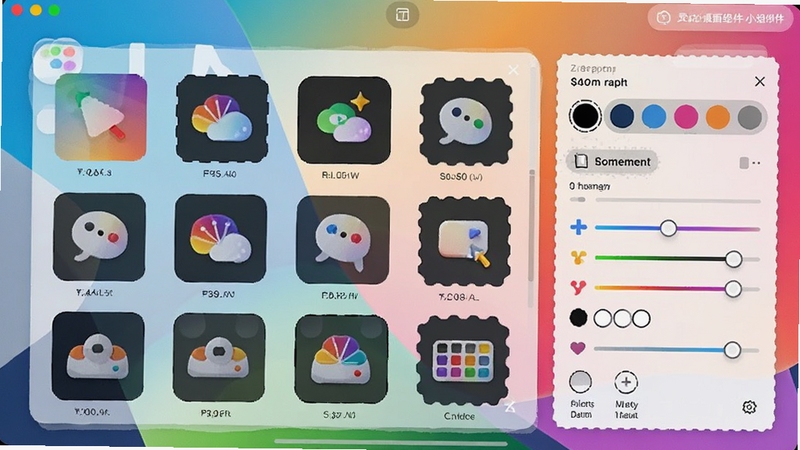This screenshot has height=450, width=800.
Task: Select the navy blue color swatch
Action: point(622,116)
